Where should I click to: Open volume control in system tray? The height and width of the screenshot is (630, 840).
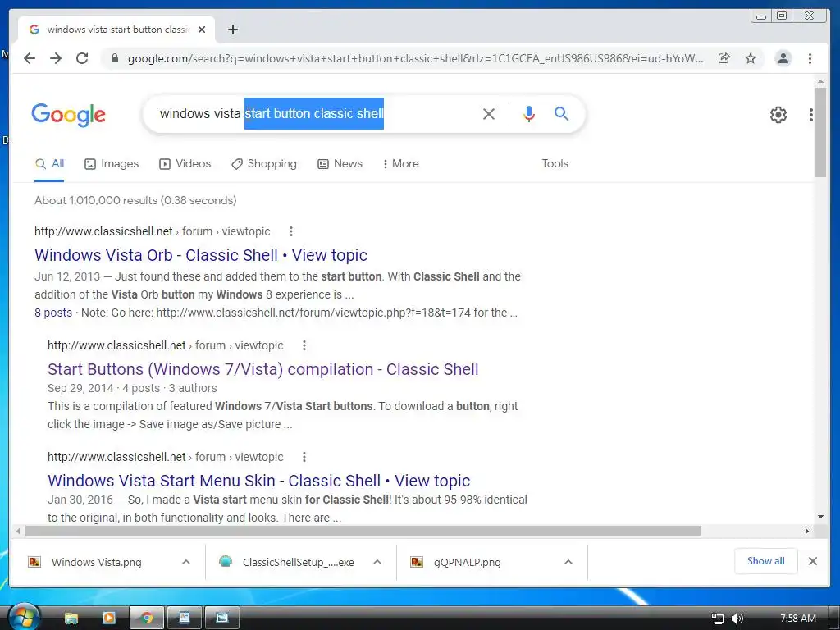click(x=737, y=619)
